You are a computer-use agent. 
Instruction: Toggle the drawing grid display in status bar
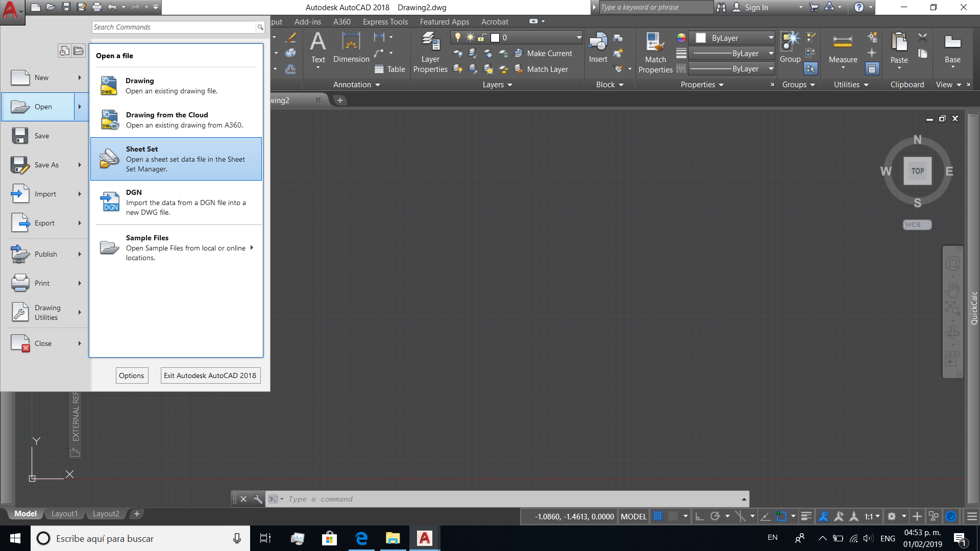pyautogui.click(x=658, y=516)
